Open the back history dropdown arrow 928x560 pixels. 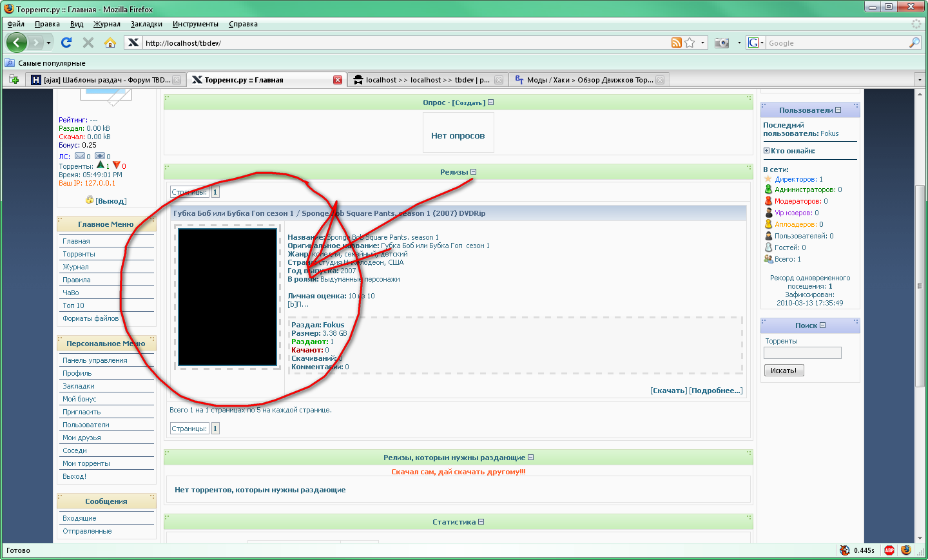click(x=48, y=43)
